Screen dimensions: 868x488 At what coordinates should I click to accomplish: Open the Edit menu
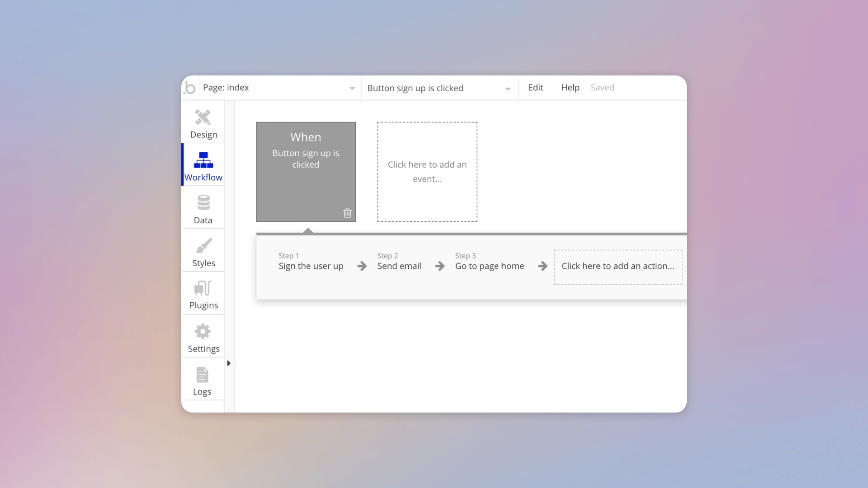[x=536, y=88]
